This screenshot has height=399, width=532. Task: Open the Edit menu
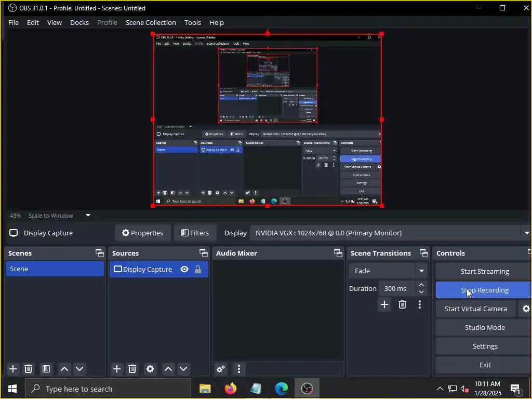(33, 22)
